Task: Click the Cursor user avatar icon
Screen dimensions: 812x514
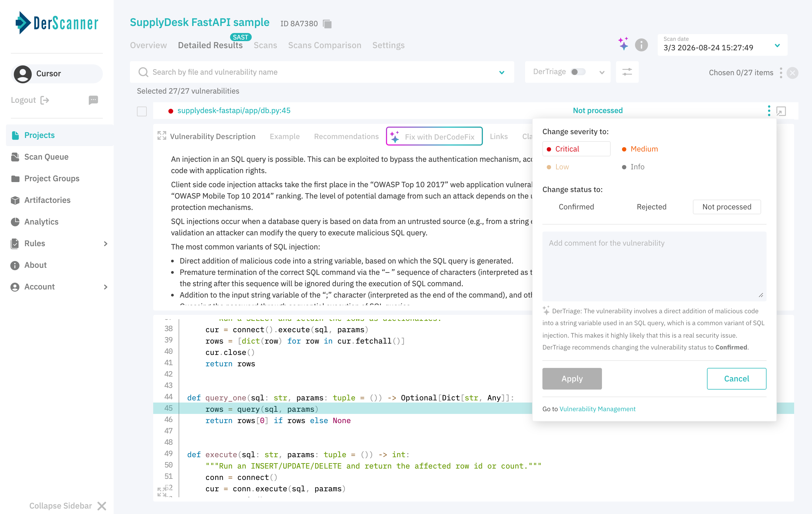Action: tap(22, 74)
